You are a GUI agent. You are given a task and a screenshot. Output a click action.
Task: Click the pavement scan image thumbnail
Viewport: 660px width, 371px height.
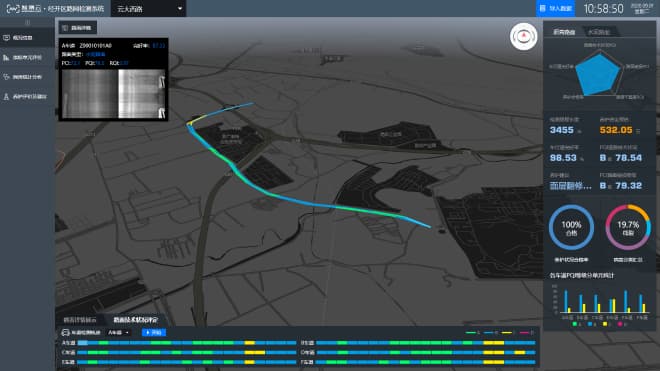point(113,93)
